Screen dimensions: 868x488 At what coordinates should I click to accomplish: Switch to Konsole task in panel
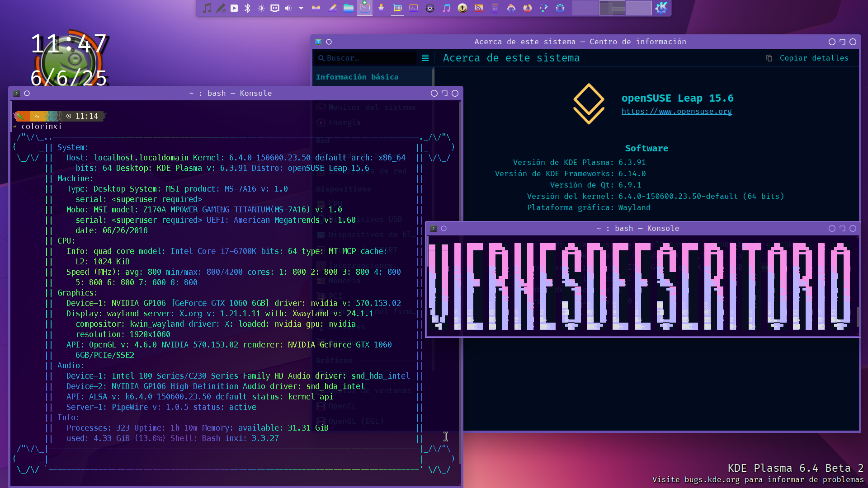365,8
